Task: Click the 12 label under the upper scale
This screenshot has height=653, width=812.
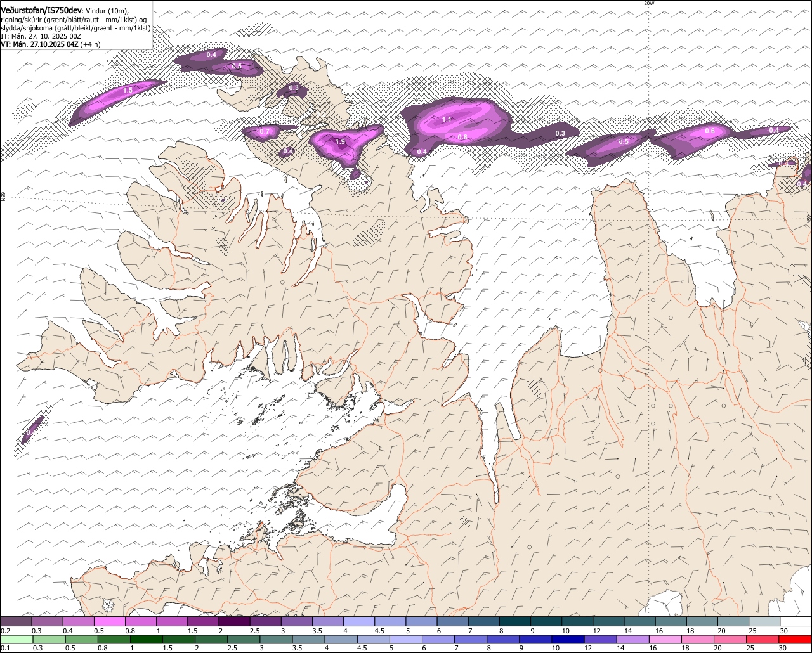Action: (596, 631)
